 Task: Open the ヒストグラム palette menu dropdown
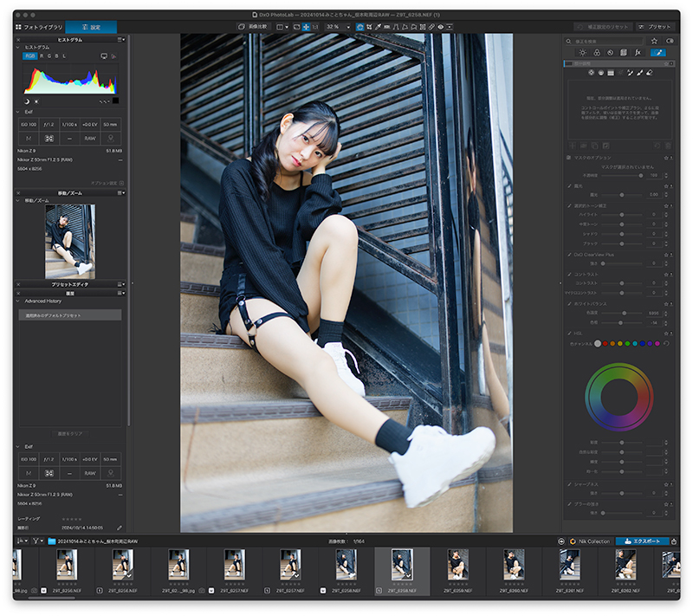tap(121, 40)
